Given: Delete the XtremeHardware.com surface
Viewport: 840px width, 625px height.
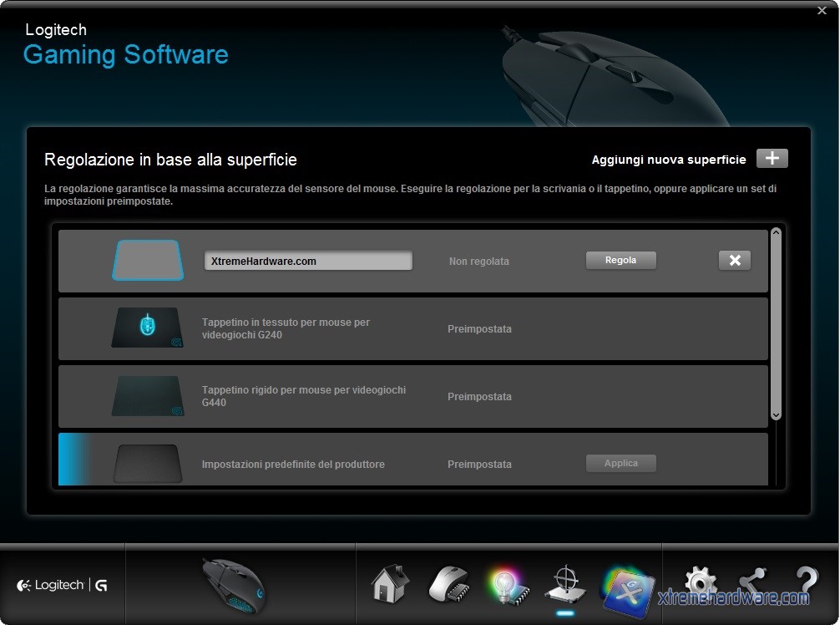Looking at the screenshot, I should (x=734, y=261).
